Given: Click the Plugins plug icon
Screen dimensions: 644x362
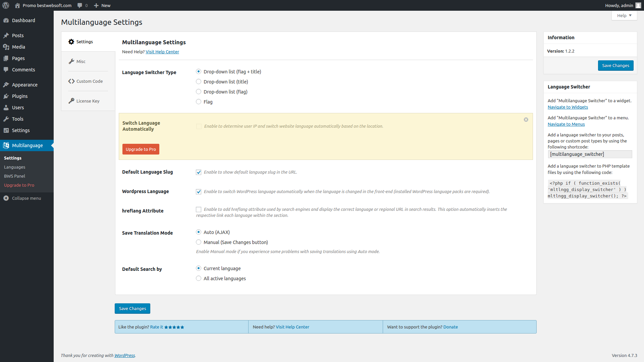Looking at the screenshot, I should (6, 96).
